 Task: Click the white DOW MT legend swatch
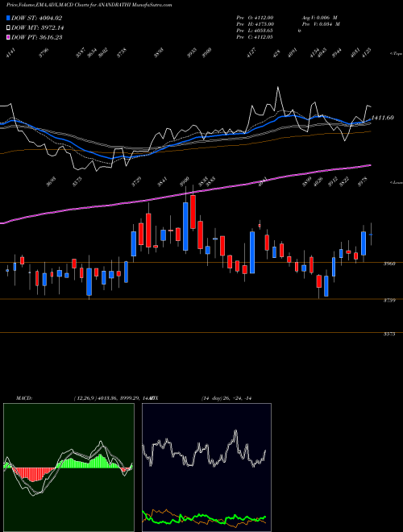[x=8, y=27]
